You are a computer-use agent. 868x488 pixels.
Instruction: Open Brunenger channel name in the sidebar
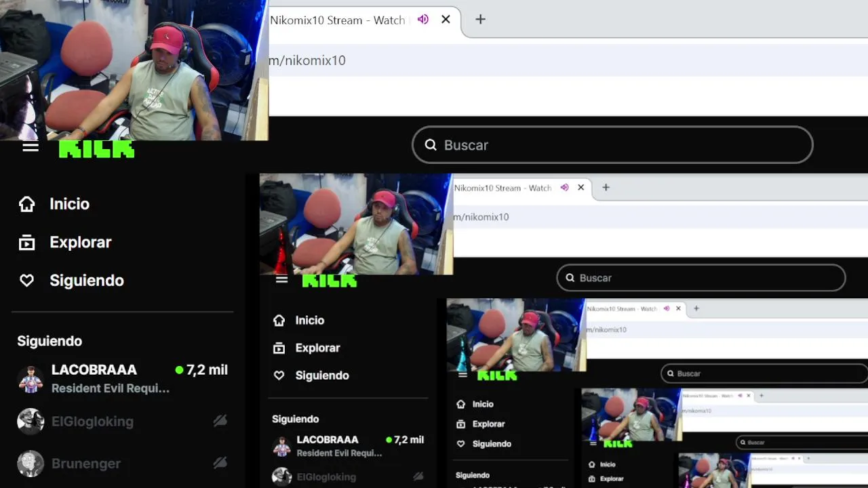(86, 464)
